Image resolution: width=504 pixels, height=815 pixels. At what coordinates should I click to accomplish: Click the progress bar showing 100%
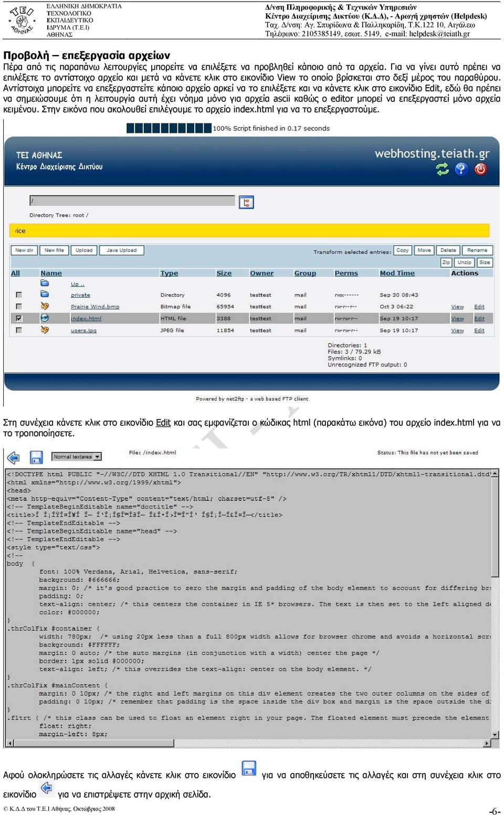(x=169, y=128)
